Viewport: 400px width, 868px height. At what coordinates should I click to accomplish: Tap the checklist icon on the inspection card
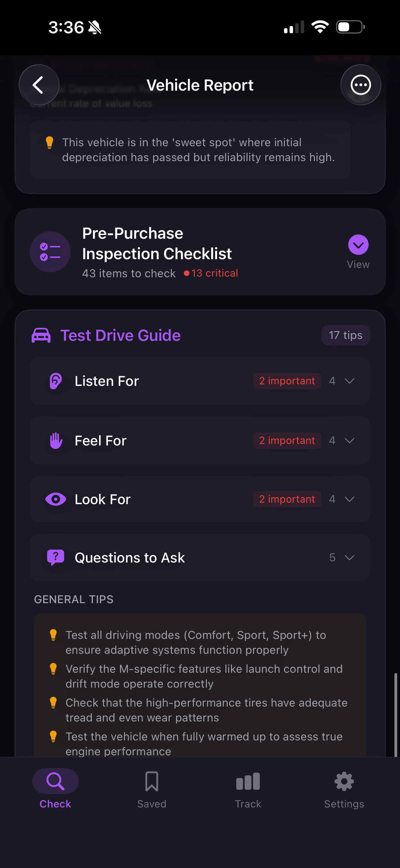click(50, 252)
